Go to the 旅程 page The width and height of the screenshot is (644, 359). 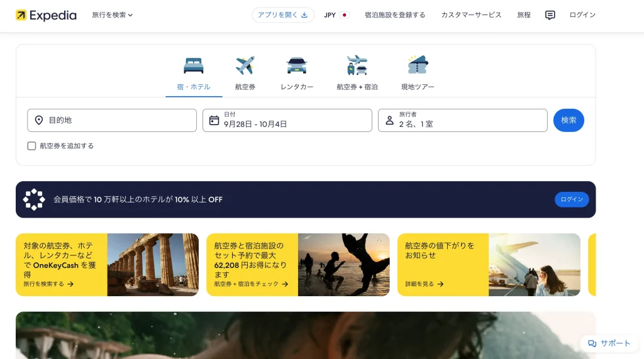523,15
